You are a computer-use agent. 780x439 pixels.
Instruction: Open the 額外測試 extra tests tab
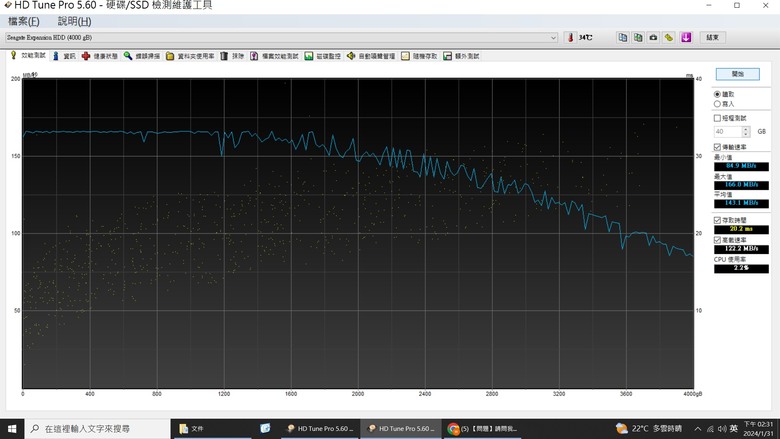point(462,56)
